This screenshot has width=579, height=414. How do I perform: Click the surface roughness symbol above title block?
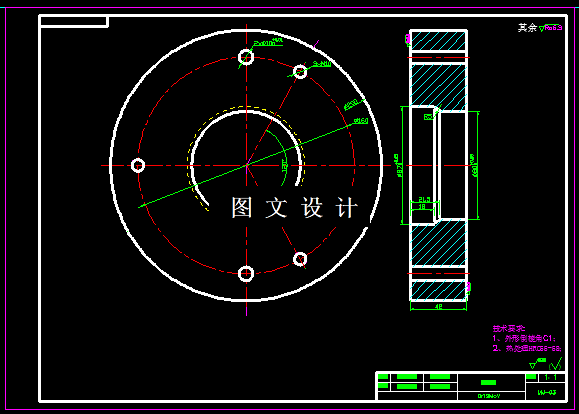(x=537, y=363)
